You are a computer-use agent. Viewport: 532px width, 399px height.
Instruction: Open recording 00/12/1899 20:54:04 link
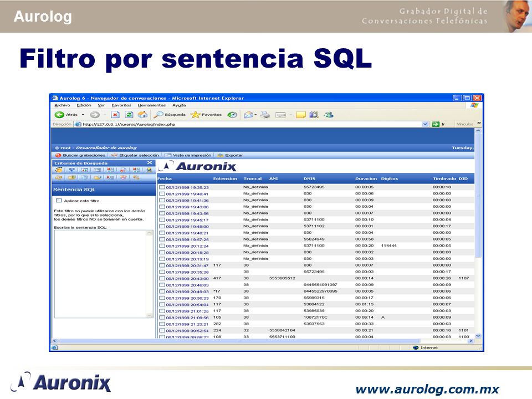(x=187, y=305)
